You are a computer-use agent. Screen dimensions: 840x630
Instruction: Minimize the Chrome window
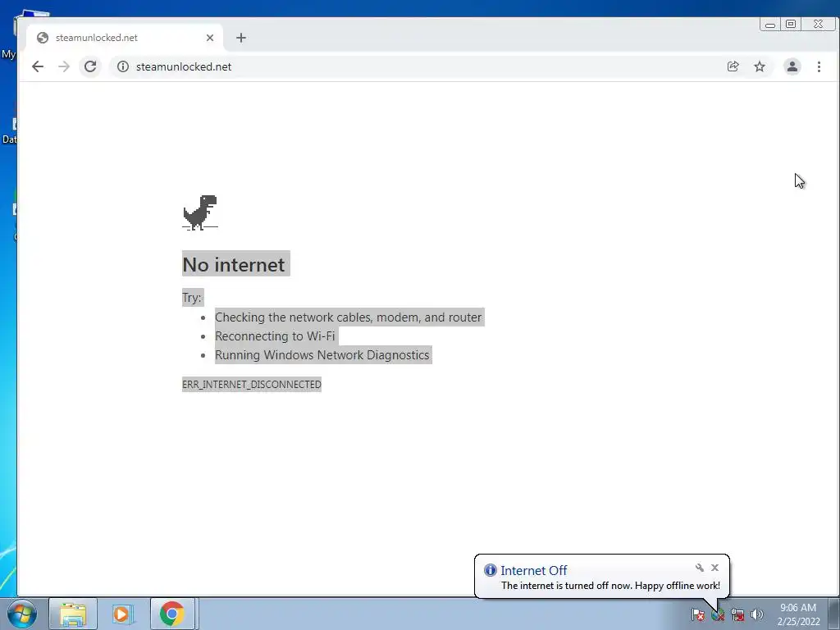770,24
